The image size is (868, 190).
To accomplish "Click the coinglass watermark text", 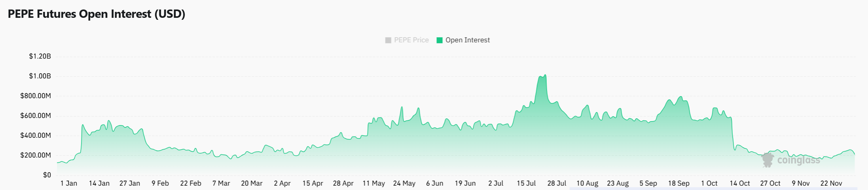I will pyautogui.click(x=798, y=160).
